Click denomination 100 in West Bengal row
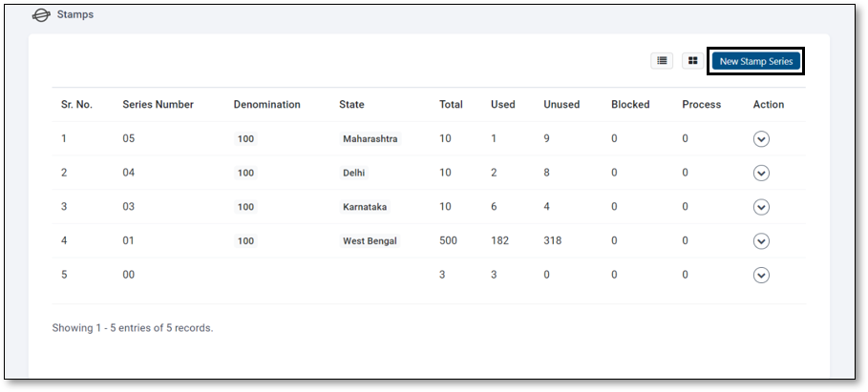 click(x=245, y=241)
